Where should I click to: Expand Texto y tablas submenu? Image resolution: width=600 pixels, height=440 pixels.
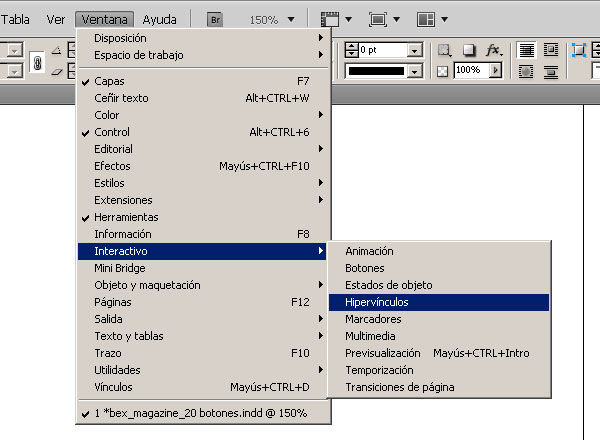[202, 336]
